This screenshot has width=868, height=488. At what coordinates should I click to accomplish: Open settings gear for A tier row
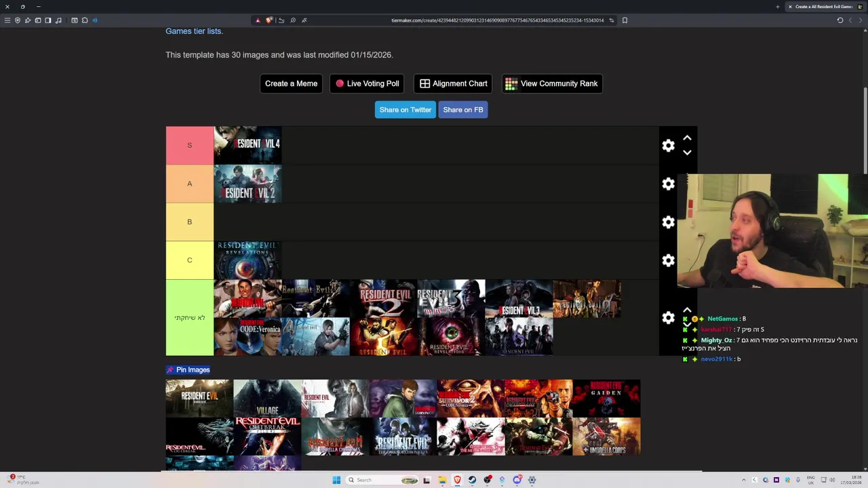click(x=668, y=184)
